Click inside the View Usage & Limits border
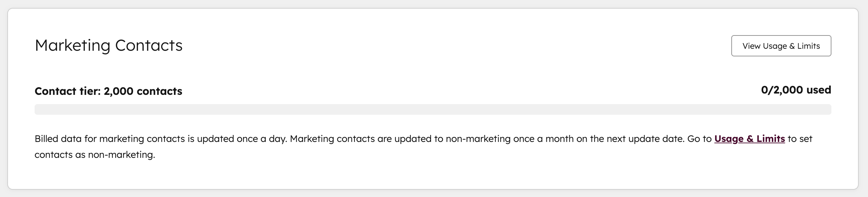Viewport: 868px width, 197px height. (x=781, y=46)
